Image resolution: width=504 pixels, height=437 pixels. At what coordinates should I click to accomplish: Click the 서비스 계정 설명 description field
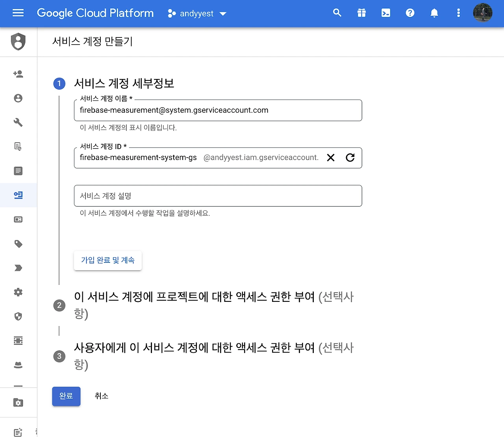coord(218,196)
